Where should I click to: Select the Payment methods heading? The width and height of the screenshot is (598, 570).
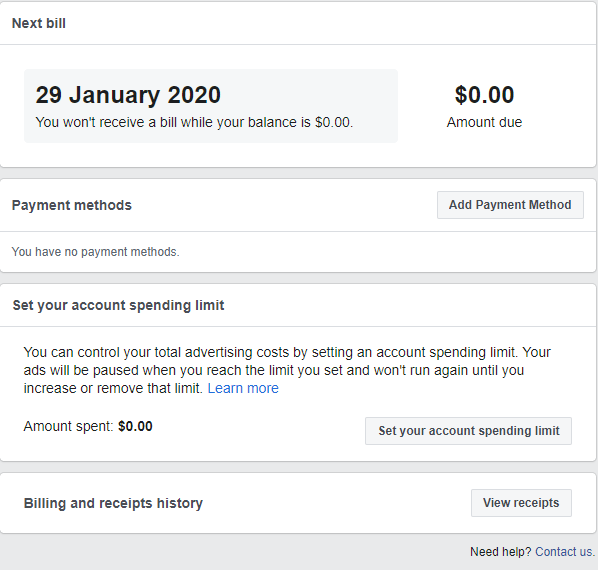pos(72,205)
